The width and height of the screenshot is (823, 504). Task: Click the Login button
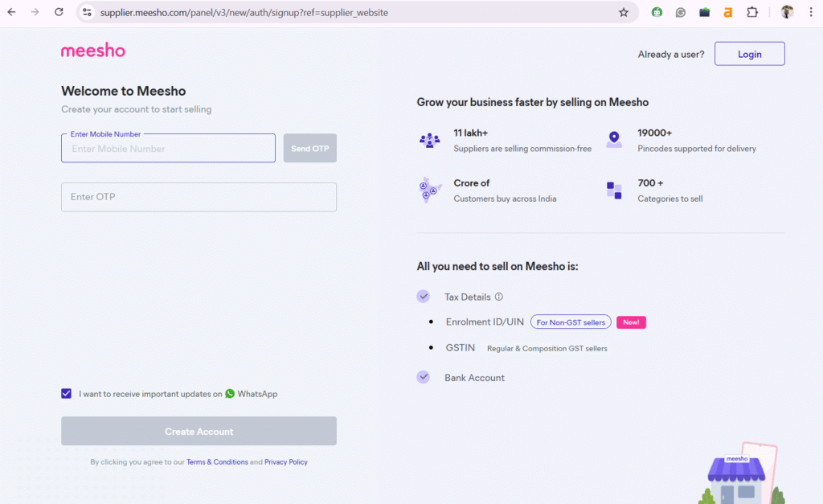749,54
